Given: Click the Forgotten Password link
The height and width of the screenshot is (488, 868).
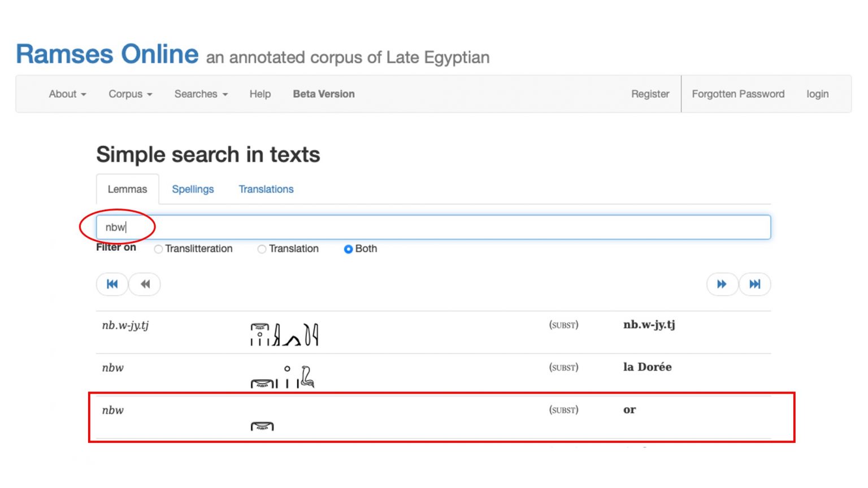Looking at the screenshot, I should [x=738, y=94].
